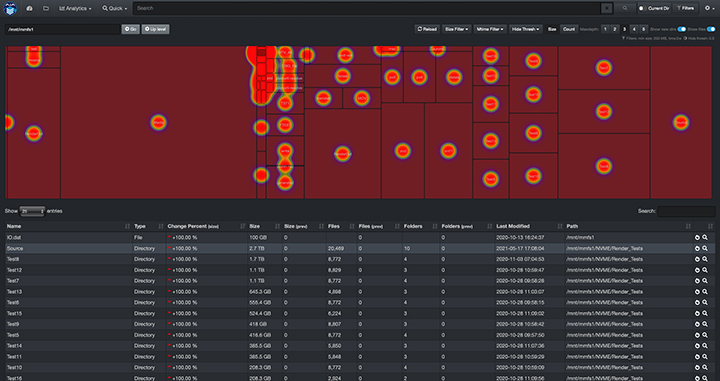This screenshot has width=720, height=381.
Task: Open the Analytics menu
Action: pyautogui.click(x=75, y=8)
